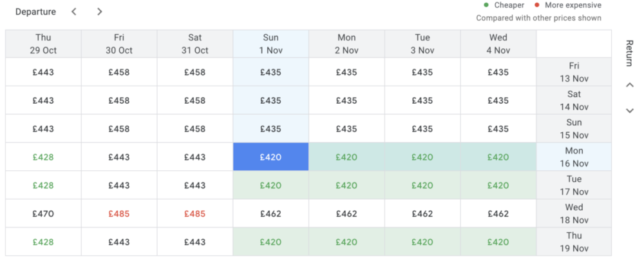Choose £435 for Mon 2 Nov returning Sat 14 Nov

click(x=346, y=101)
